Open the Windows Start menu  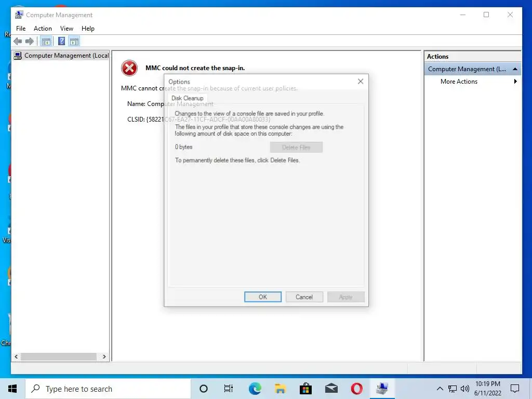[x=12, y=389]
